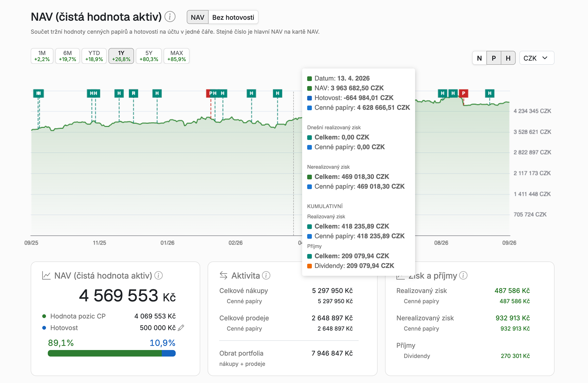Screen dimensions: 588x383
Task: Click the info icon next to Aktivita
Action: (x=266, y=276)
